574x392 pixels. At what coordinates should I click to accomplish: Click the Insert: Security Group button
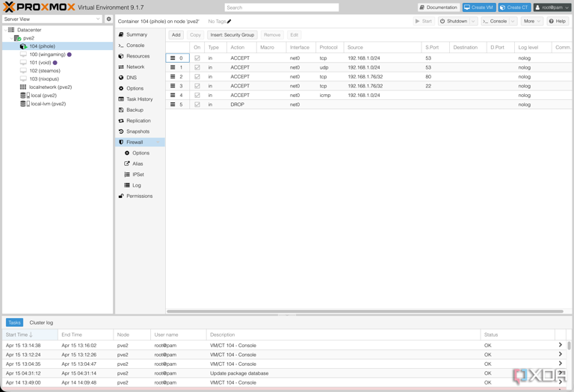pyautogui.click(x=232, y=35)
